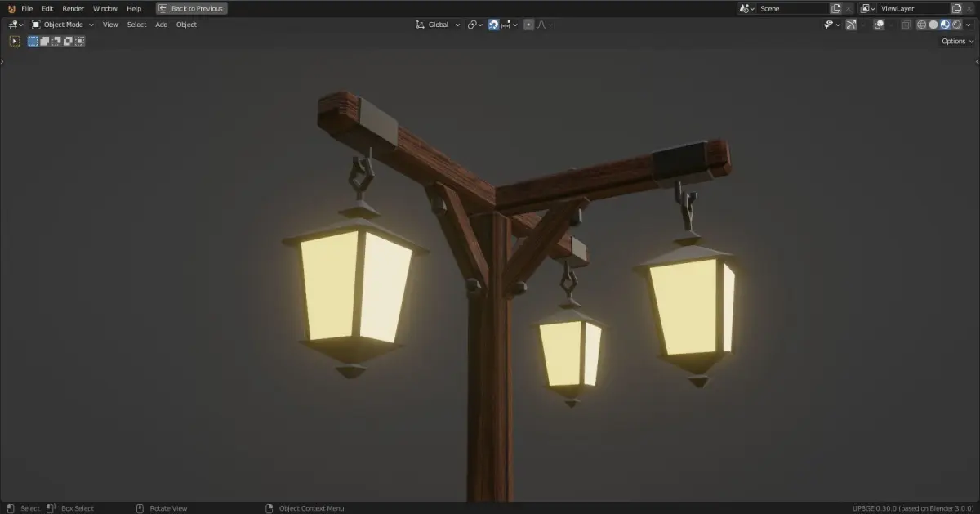Click the Back to Previous button
The image size is (980, 514).
point(192,8)
